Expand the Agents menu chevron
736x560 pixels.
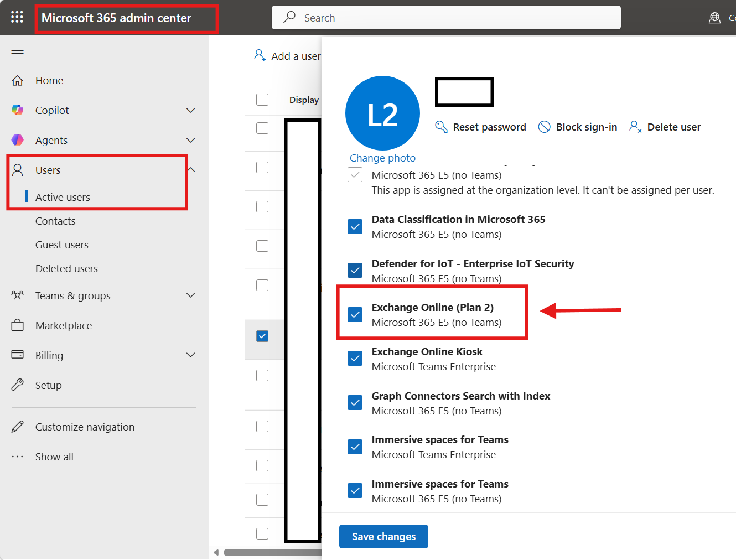click(191, 140)
